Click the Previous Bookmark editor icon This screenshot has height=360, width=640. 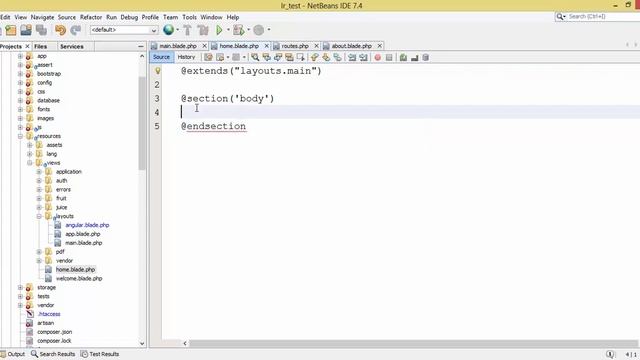point(314,58)
